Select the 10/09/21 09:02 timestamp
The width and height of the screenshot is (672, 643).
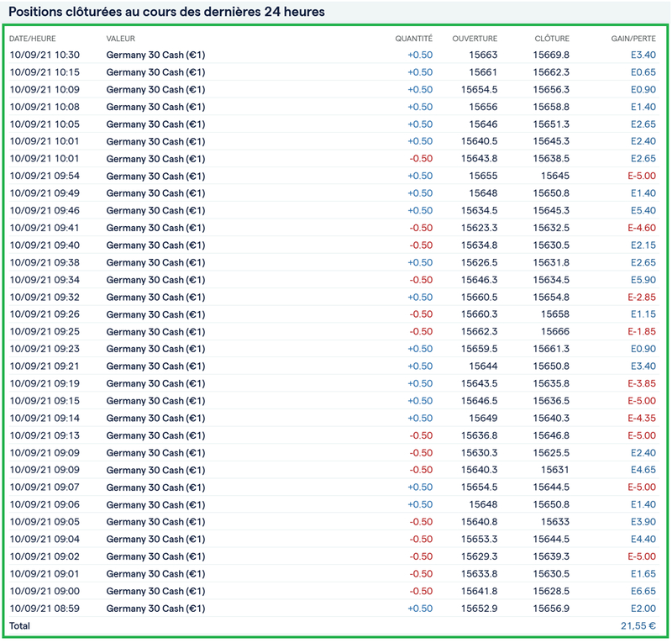click(x=45, y=556)
